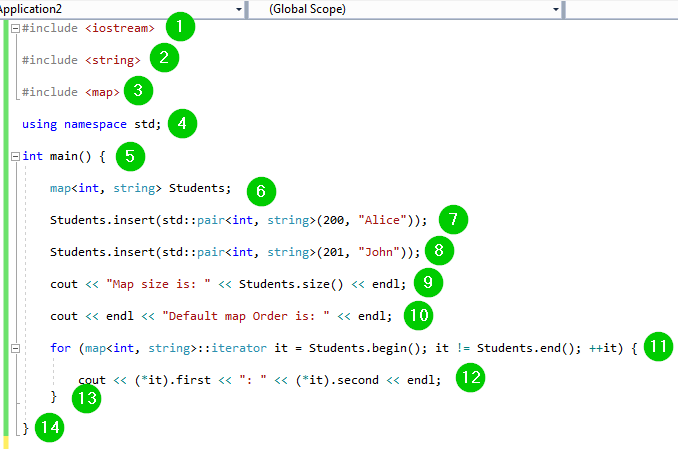Collapse the int main() function
The height and width of the screenshot is (449, 678).
coord(14,156)
